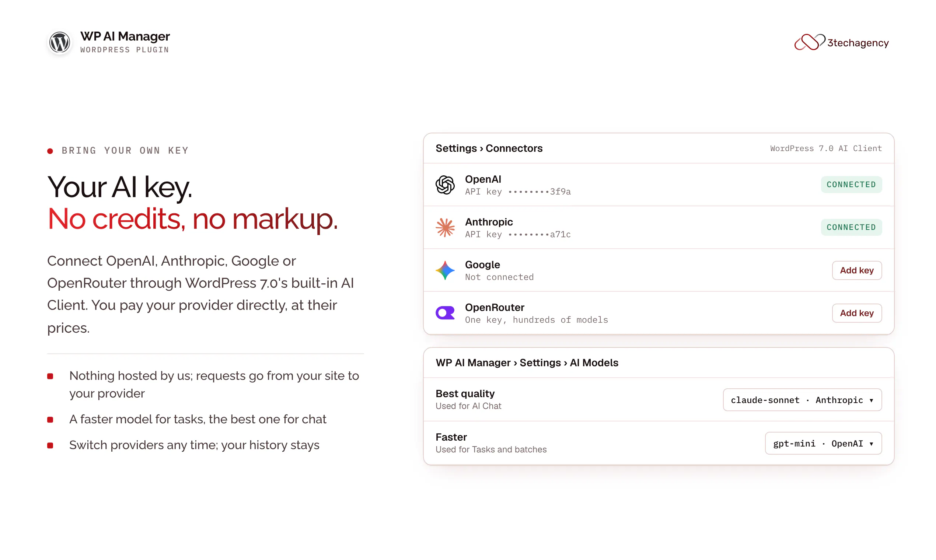
Task: Click 'BRING YOUR OWN KEY' tagline
Action: pyautogui.click(x=125, y=151)
